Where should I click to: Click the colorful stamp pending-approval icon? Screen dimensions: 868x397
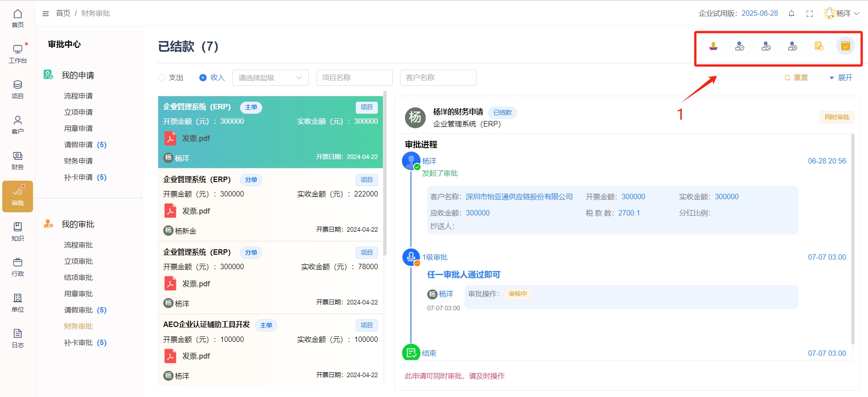pyautogui.click(x=713, y=46)
